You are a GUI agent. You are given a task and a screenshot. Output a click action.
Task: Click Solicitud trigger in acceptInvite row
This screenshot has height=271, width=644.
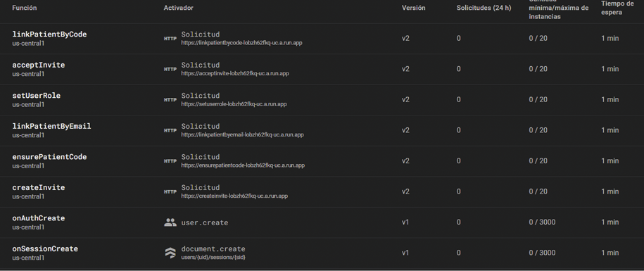coord(201,65)
